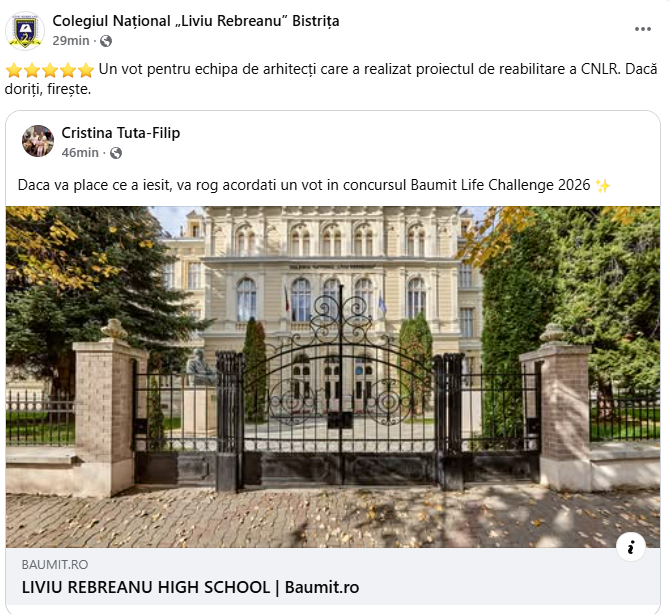Click the 29min post timestamp

click(71, 41)
